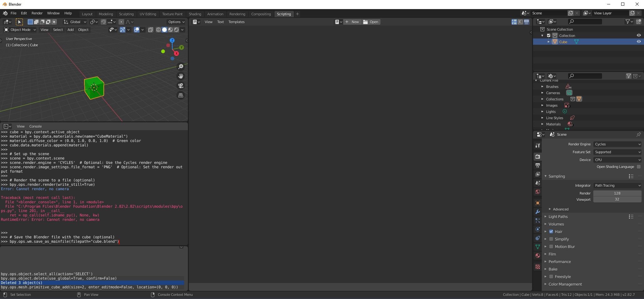644x299 pixels.
Task: Open the Render Engine dropdown
Action: pos(616,144)
